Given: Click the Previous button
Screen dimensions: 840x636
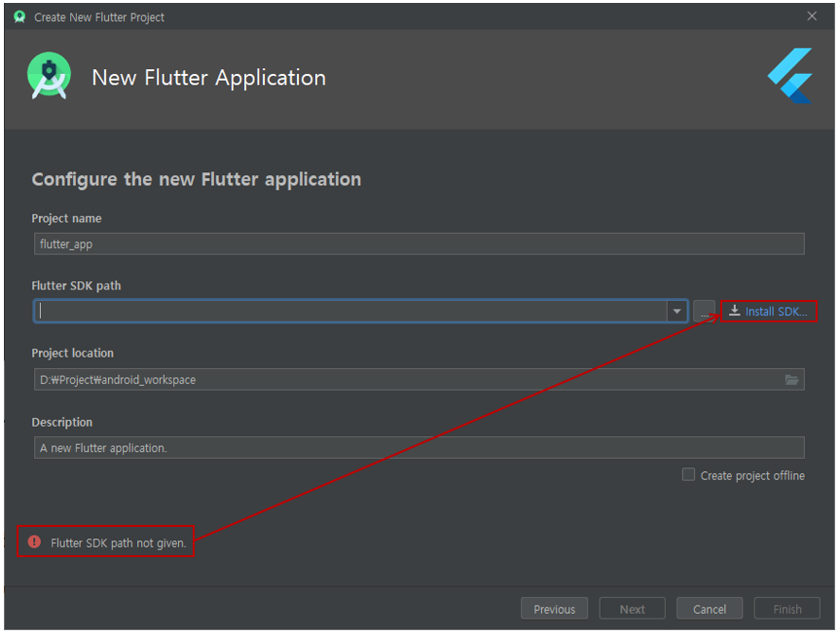Looking at the screenshot, I should click(x=554, y=609).
